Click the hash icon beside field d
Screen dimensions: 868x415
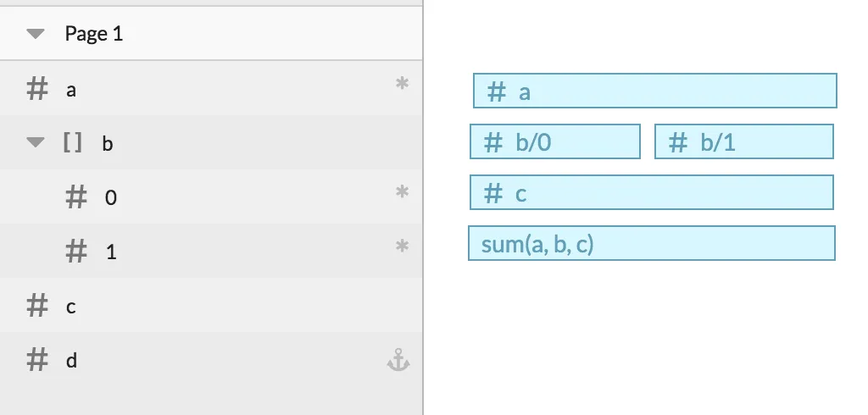37,360
